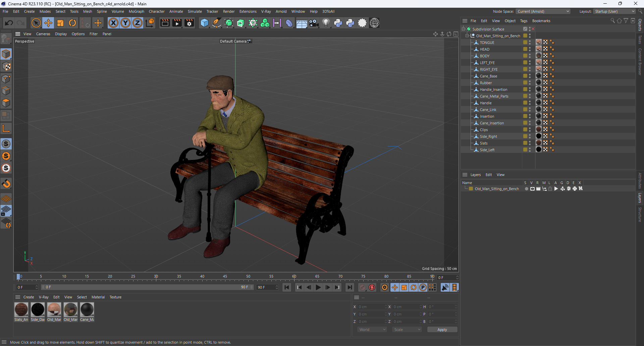644x346 pixels.
Task: Activate the Rotate tool in top toolbar
Action: (x=72, y=23)
